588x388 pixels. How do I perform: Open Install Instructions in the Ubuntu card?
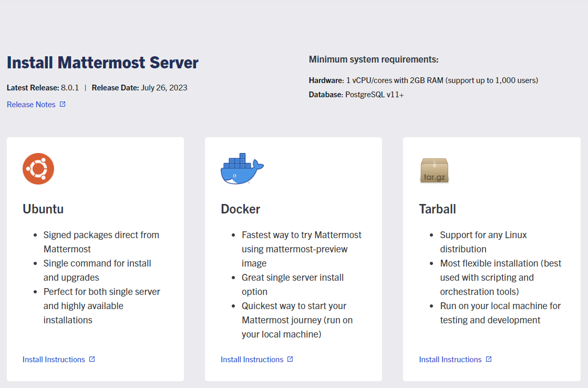[54, 360]
